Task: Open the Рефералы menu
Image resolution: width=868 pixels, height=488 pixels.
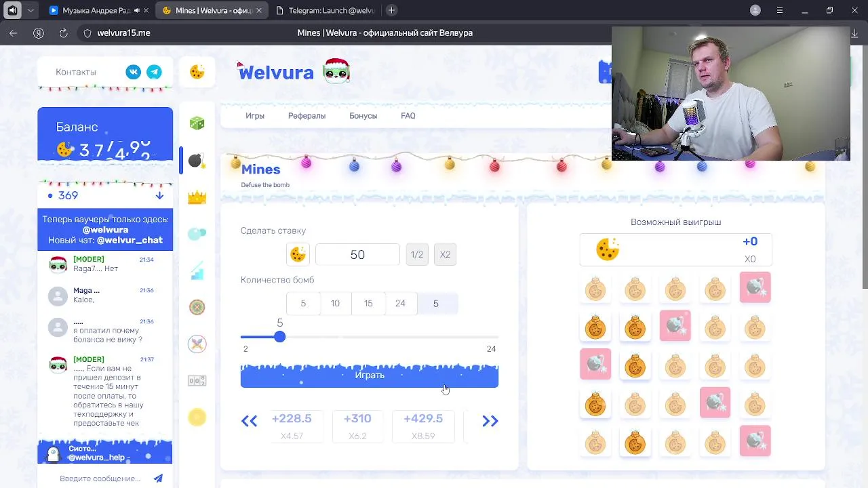Action: tap(307, 116)
